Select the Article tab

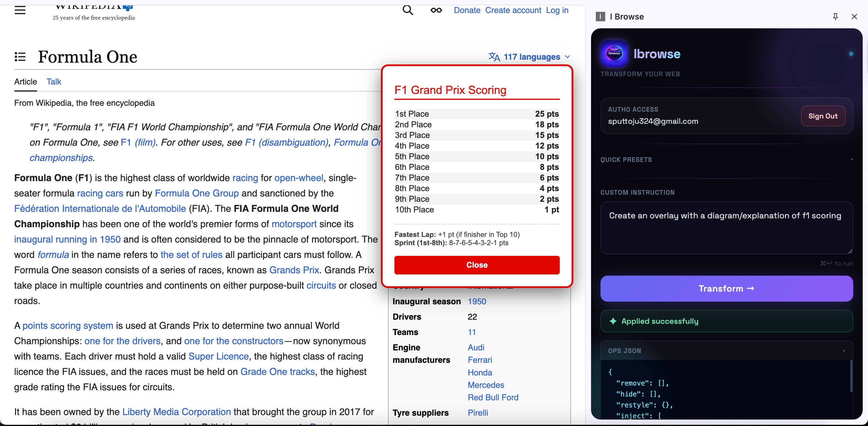[26, 82]
